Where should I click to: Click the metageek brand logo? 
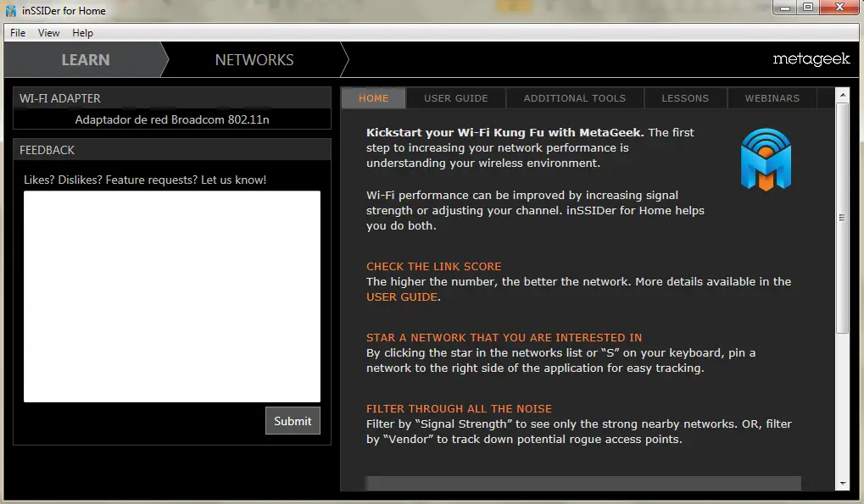pyautogui.click(x=811, y=59)
